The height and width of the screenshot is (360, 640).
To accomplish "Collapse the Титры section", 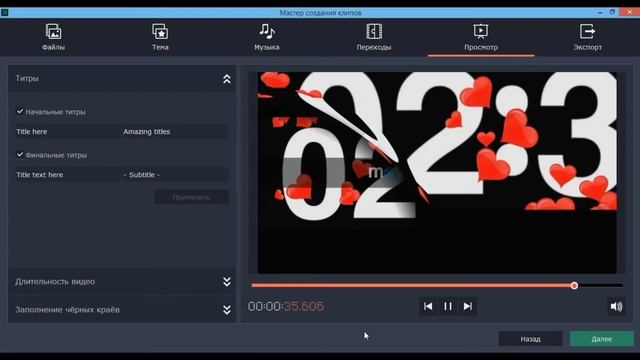I will 227,79.
